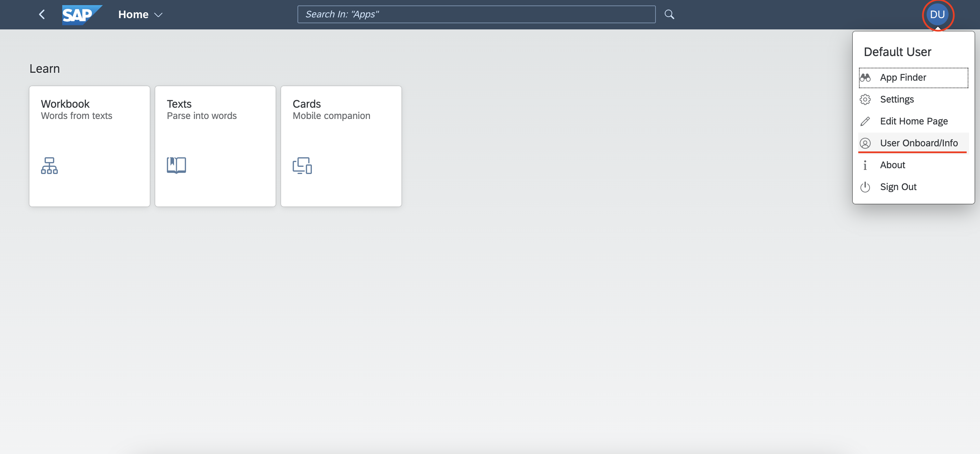980x454 pixels.
Task: Click the Sign Out power icon
Action: [x=865, y=187]
